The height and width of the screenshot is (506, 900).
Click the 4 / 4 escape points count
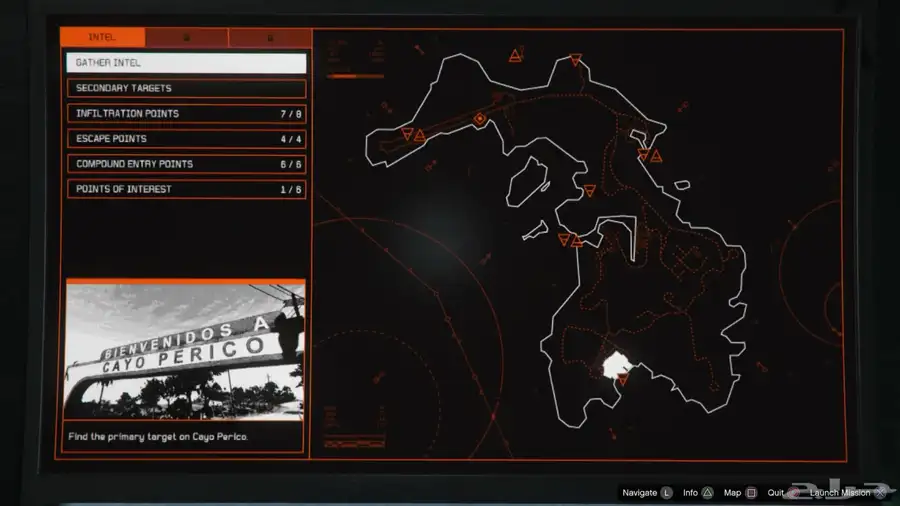(x=290, y=139)
